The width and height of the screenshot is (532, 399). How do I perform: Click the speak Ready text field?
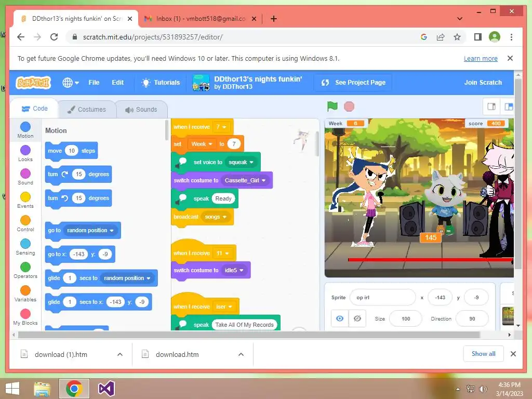[x=223, y=198]
